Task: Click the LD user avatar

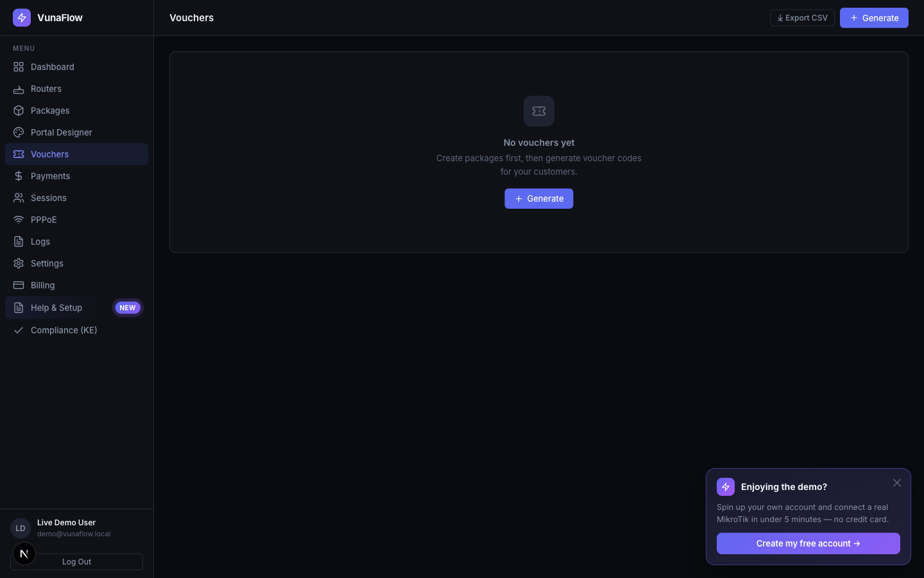Action: [x=21, y=528]
